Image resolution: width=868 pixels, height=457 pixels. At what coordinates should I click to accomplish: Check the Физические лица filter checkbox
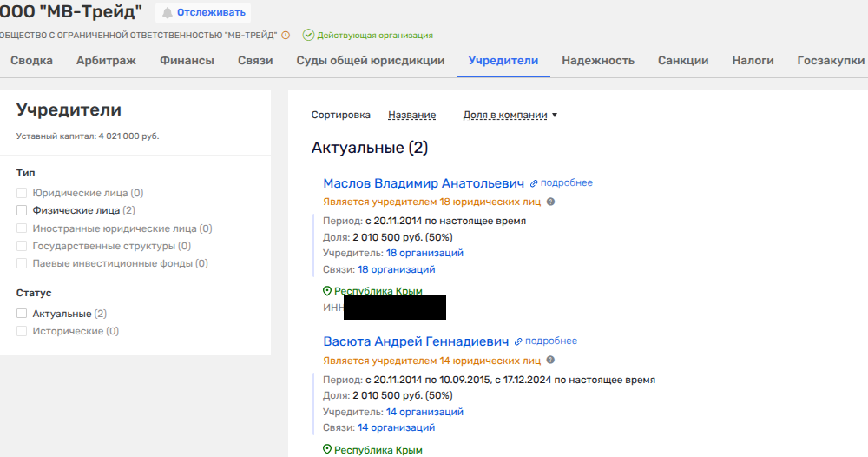22,210
